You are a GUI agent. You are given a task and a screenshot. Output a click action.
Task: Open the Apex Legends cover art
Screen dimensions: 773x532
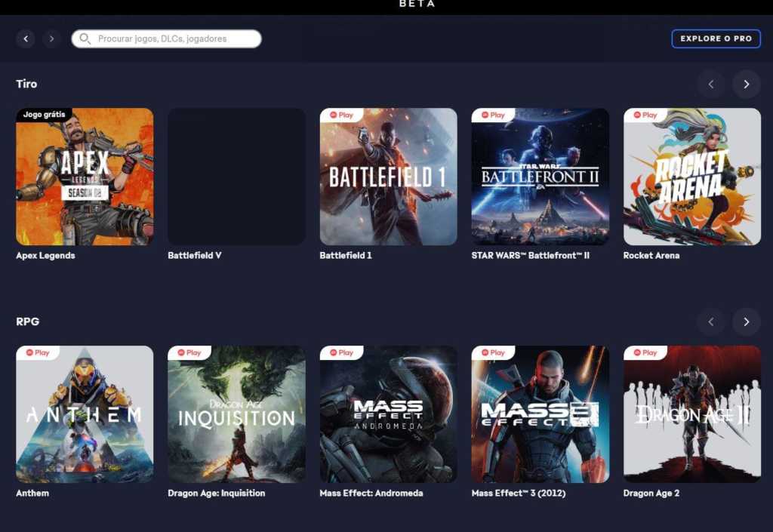85,177
